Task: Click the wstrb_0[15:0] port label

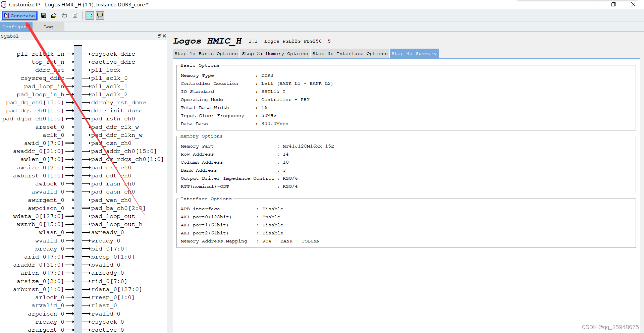Action: coord(40,224)
